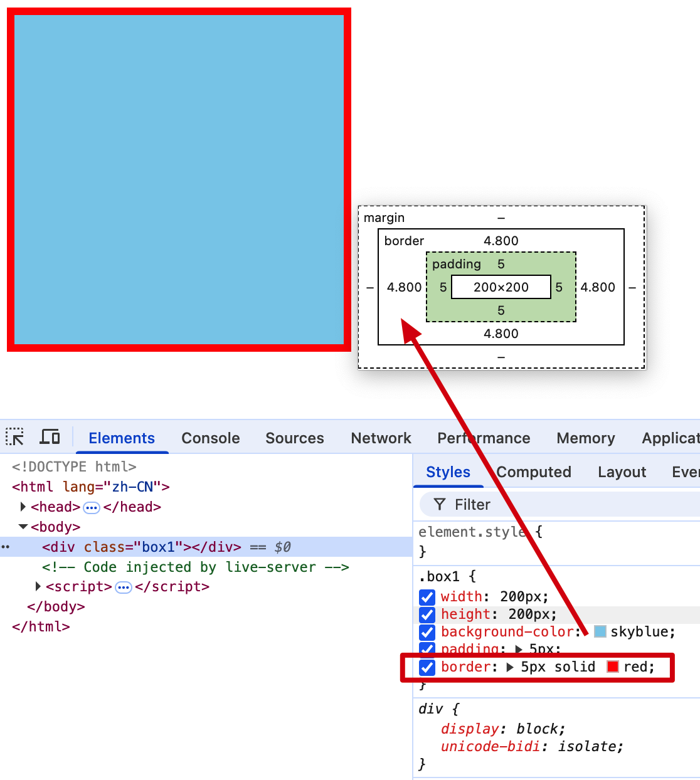
Task: Select the closing html tag line
Action: coord(41,626)
